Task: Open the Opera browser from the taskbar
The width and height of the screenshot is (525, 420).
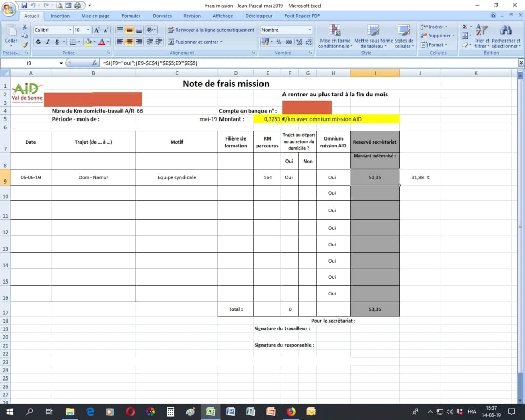Action: coord(130,411)
